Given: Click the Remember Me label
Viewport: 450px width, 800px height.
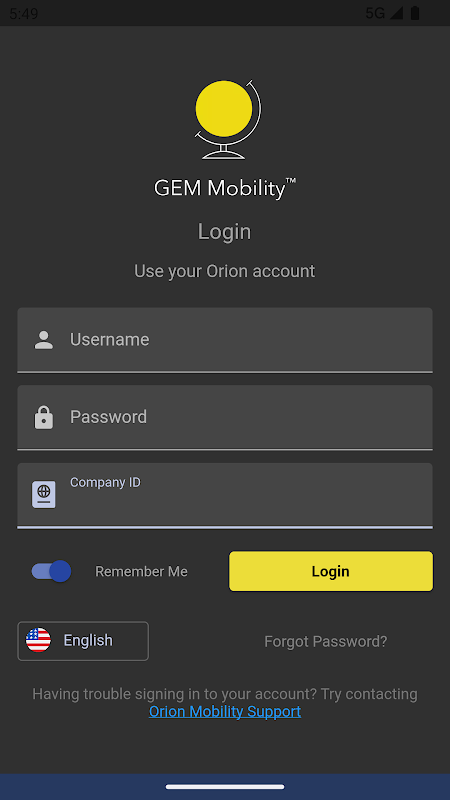Looking at the screenshot, I should pos(141,571).
